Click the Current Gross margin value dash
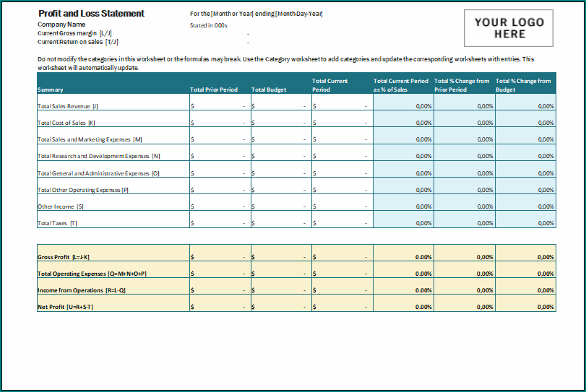This screenshot has height=392, width=586. coord(248,34)
